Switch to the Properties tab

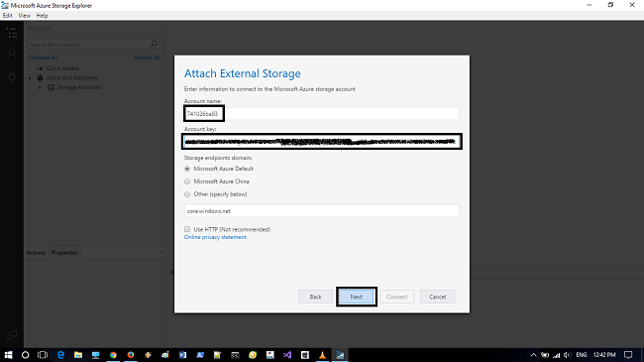[64, 253]
